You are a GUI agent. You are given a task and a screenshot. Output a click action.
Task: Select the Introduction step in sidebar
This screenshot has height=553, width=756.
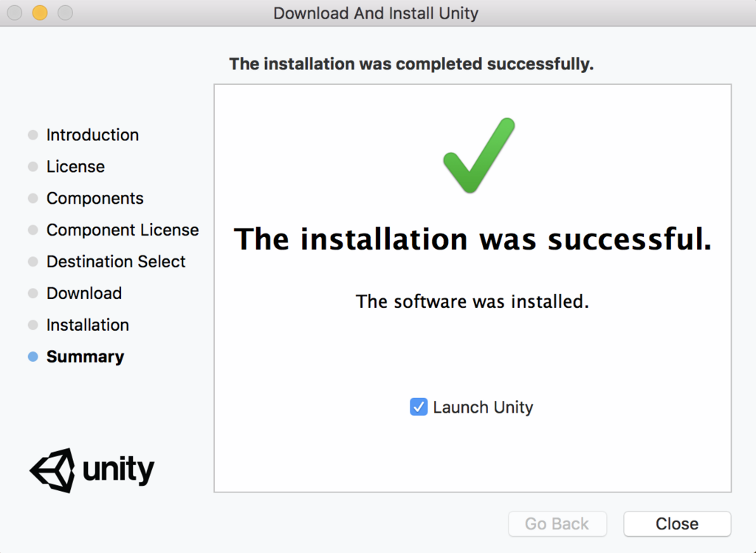click(92, 135)
